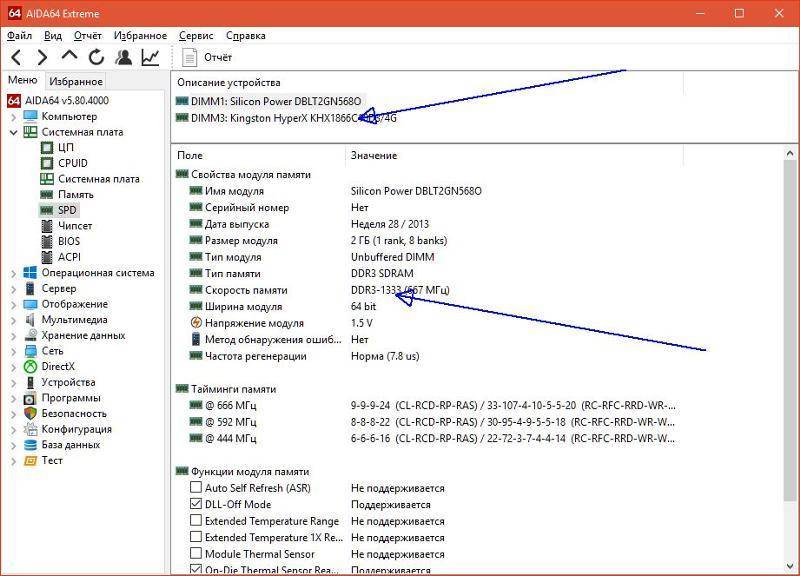Open the Вид menu
Viewport: 800px width, 576px height.
pyautogui.click(x=53, y=36)
